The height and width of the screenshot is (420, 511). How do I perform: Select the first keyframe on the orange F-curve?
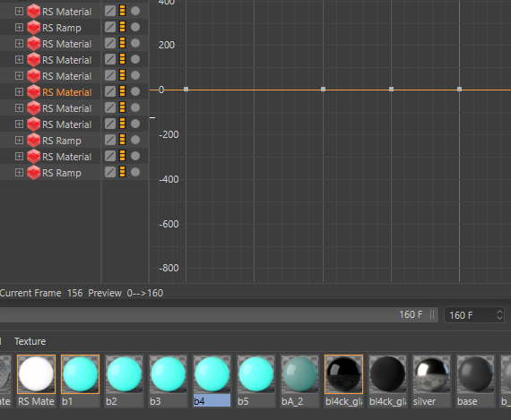186,90
